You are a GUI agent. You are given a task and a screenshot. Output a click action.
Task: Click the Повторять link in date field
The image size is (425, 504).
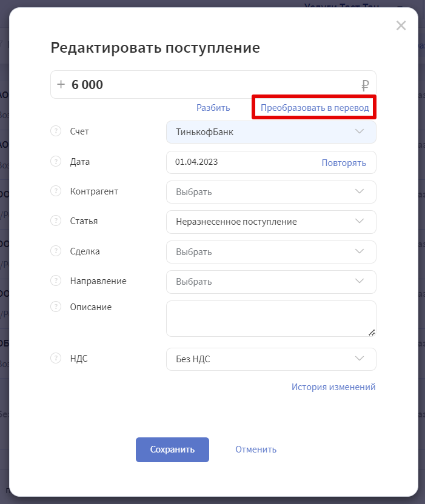tap(344, 162)
